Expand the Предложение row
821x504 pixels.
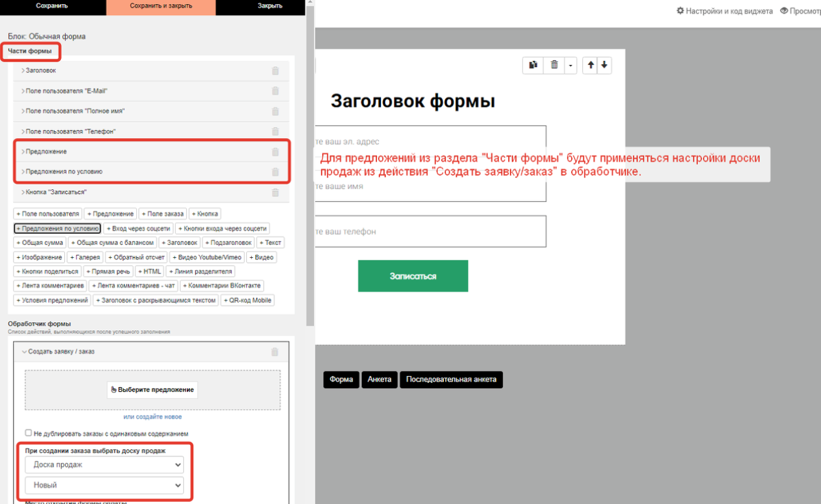[x=151, y=152]
